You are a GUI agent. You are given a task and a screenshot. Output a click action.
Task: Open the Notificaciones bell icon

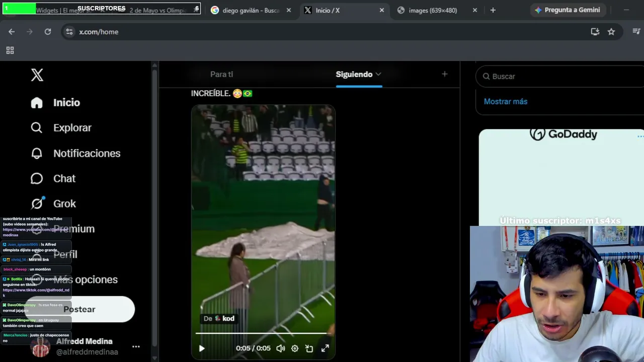[x=37, y=153]
